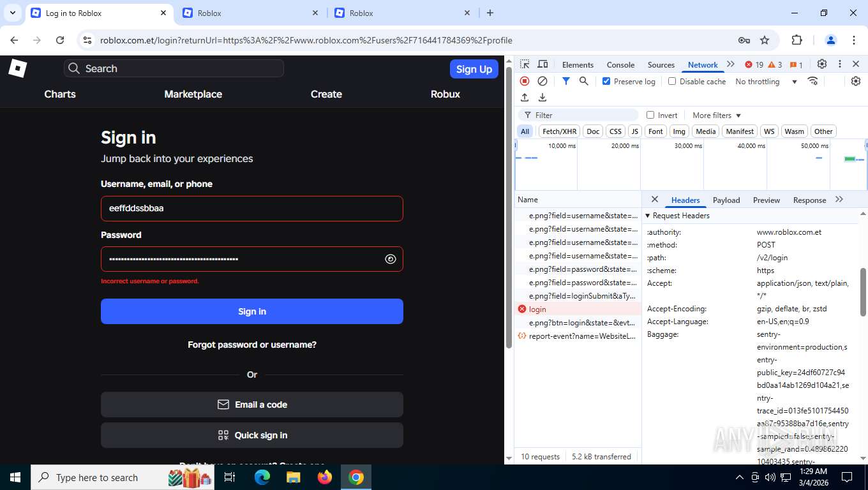Click the search magnifier icon in Roblox header
868x490 pixels.
74,68
